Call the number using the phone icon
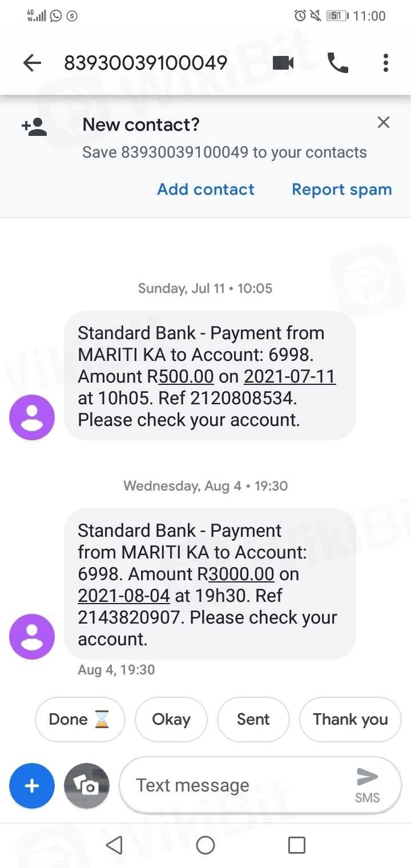 tap(337, 63)
